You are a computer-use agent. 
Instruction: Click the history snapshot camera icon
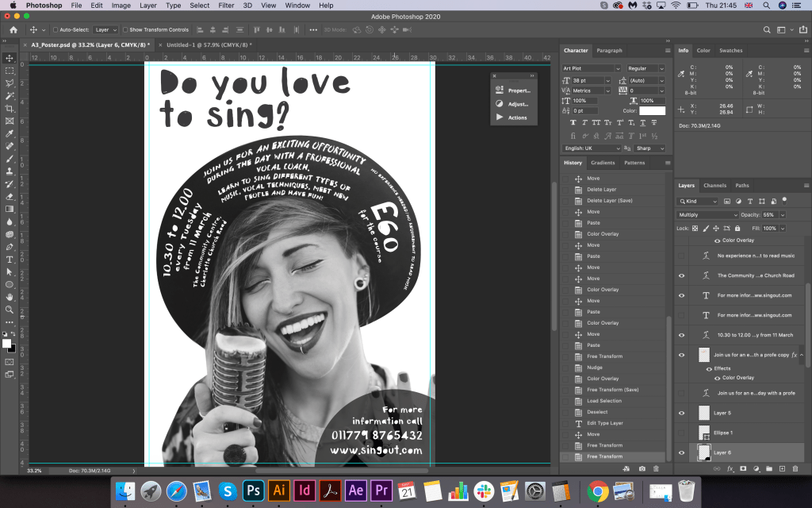[x=641, y=469]
